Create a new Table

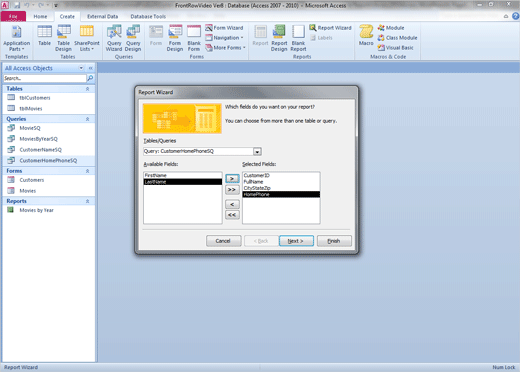tap(44, 36)
